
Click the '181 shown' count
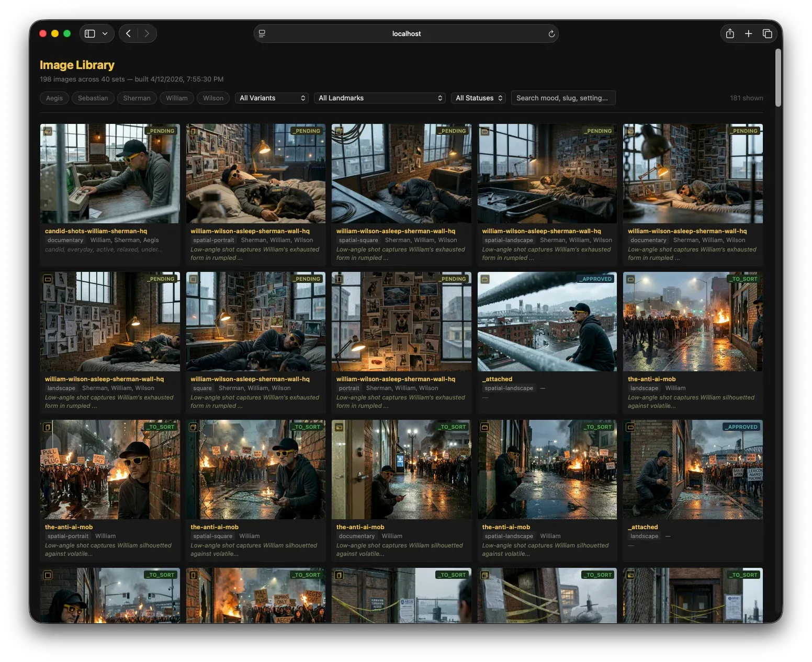pyautogui.click(x=747, y=98)
